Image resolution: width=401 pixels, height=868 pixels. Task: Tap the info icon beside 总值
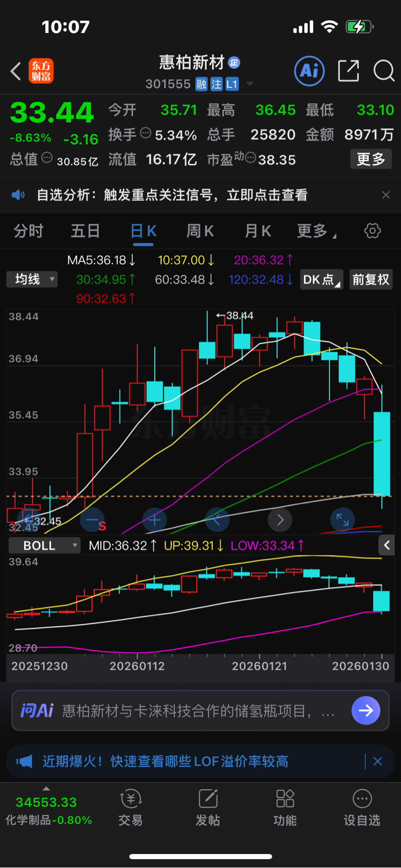point(47,158)
